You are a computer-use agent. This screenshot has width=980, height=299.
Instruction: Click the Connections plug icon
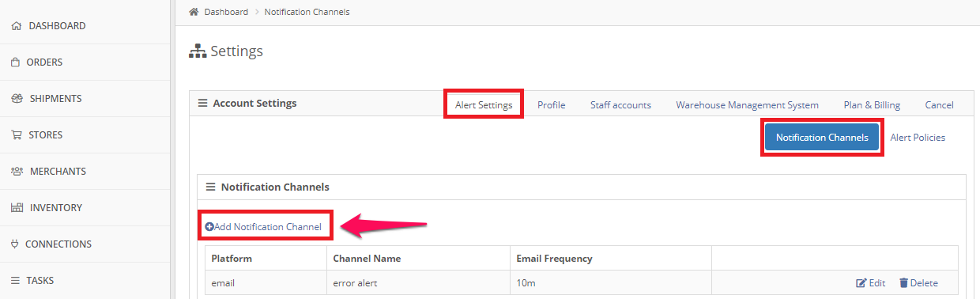[15, 244]
